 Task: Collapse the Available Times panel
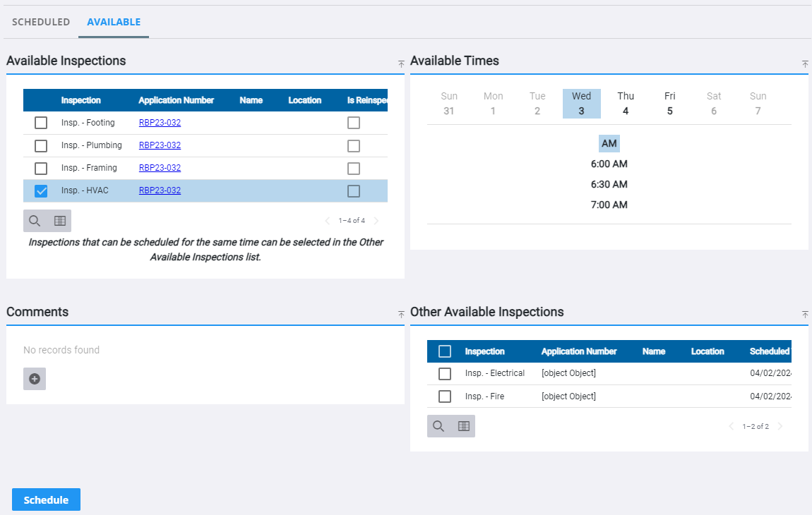point(804,63)
